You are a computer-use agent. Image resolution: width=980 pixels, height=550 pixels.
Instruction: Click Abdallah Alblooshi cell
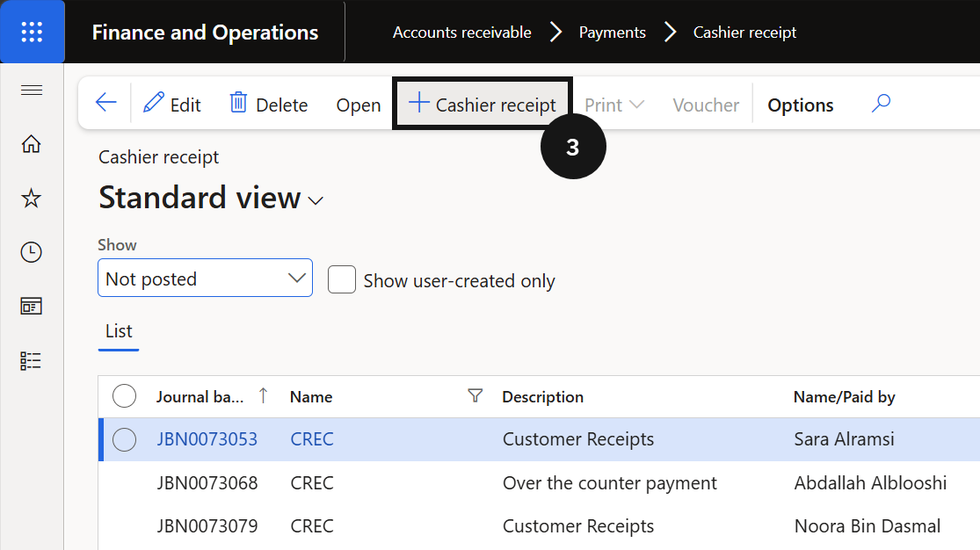(x=870, y=483)
